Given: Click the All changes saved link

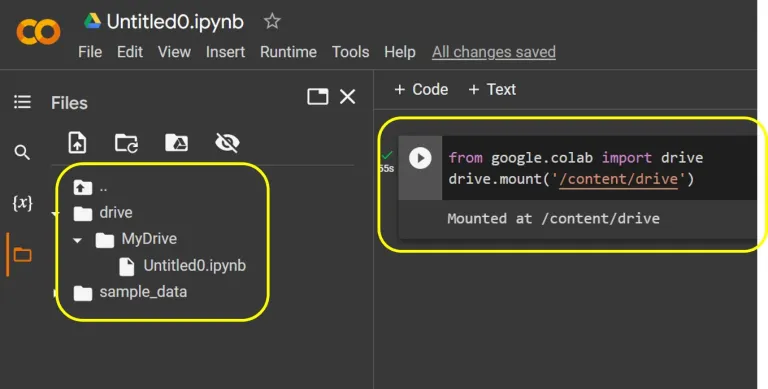Looking at the screenshot, I should [494, 52].
